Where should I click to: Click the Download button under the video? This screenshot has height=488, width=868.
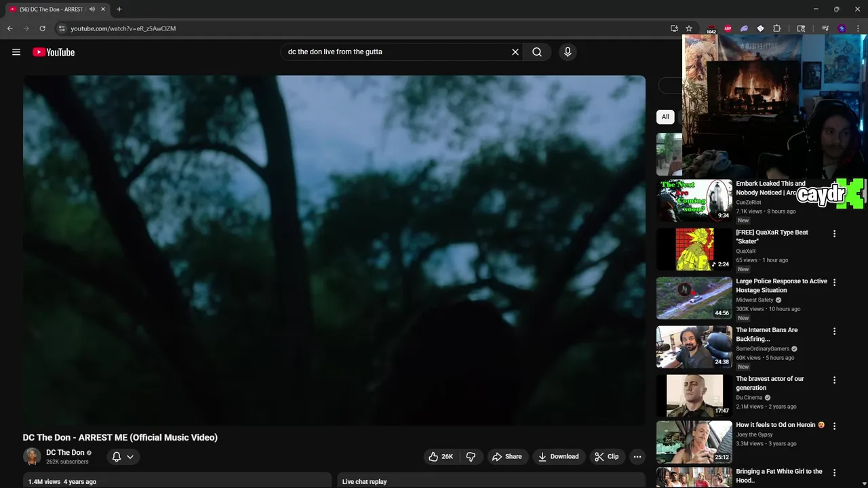pos(558,457)
